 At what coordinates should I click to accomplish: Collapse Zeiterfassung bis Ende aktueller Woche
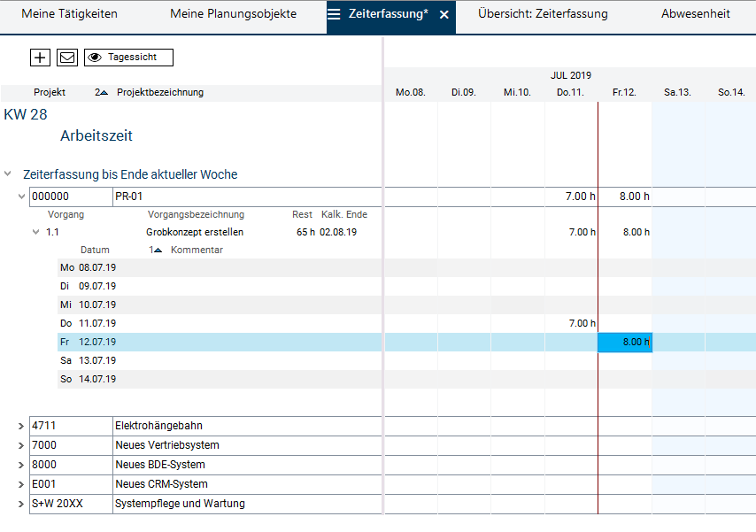tap(8, 173)
